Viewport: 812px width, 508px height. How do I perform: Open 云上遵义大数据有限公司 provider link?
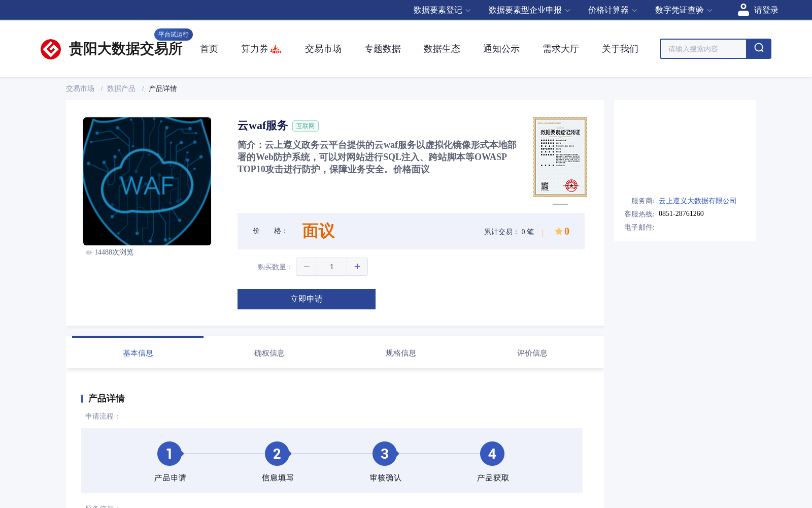[697, 201]
